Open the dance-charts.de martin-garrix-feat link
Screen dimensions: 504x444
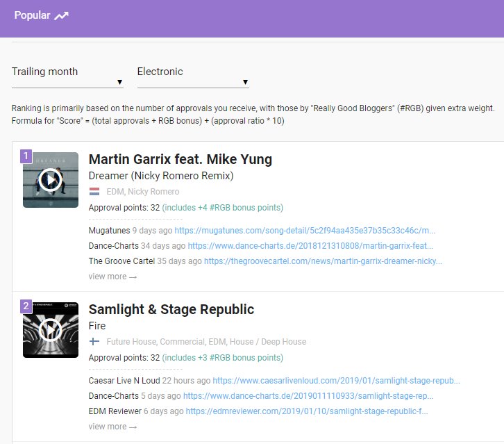pyautogui.click(x=310, y=246)
